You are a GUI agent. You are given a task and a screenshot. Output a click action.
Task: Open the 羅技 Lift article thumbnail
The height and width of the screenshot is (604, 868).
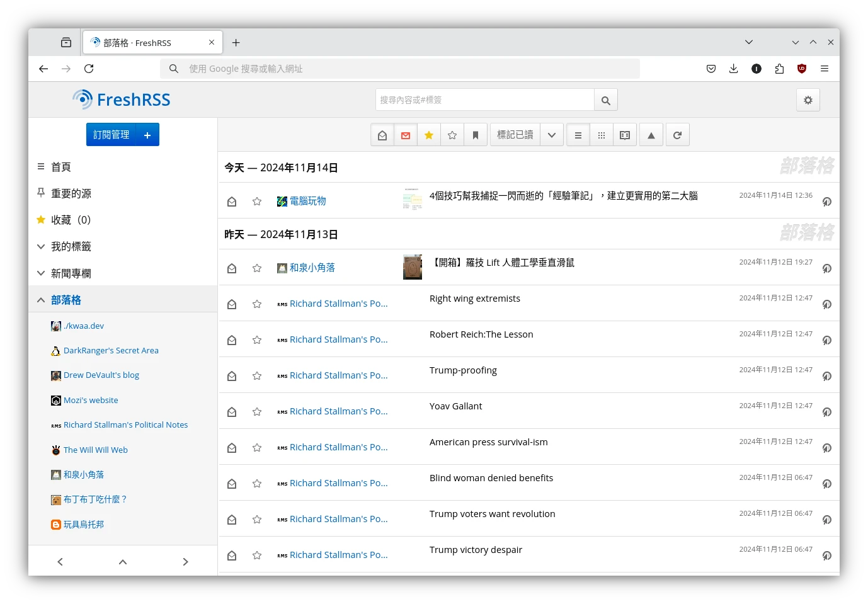(x=413, y=267)
